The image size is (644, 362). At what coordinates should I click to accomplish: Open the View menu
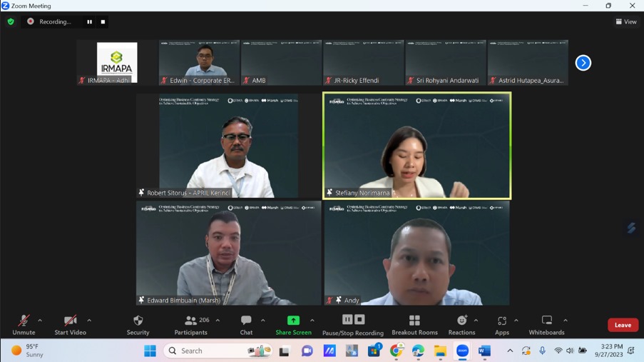(626, 22)
